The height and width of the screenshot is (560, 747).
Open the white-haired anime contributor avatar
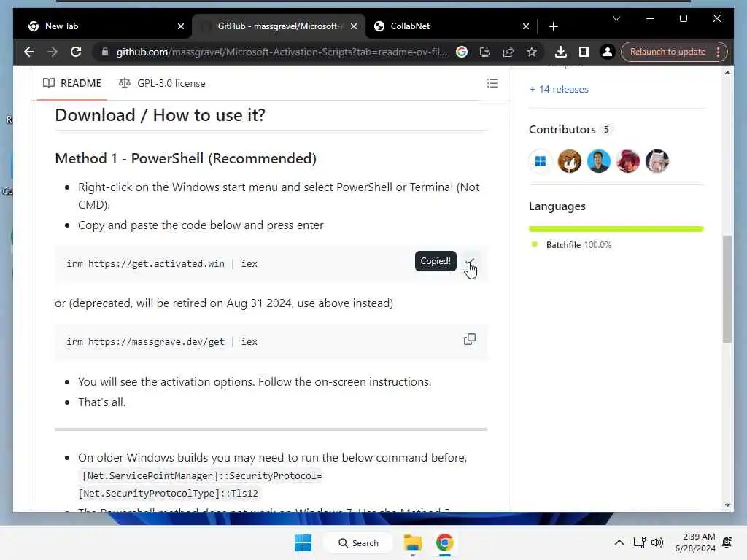click(657, 161)
